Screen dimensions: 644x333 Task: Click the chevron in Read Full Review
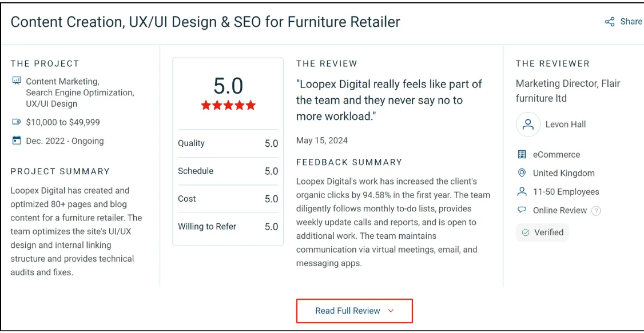click(x=391, y=311)
